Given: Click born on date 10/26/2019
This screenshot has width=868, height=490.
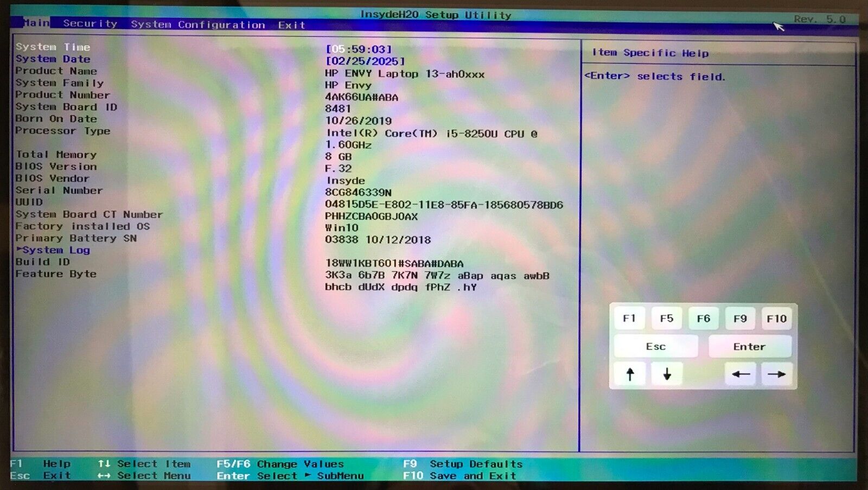Looking at the screenshot, I should (358, 121).
